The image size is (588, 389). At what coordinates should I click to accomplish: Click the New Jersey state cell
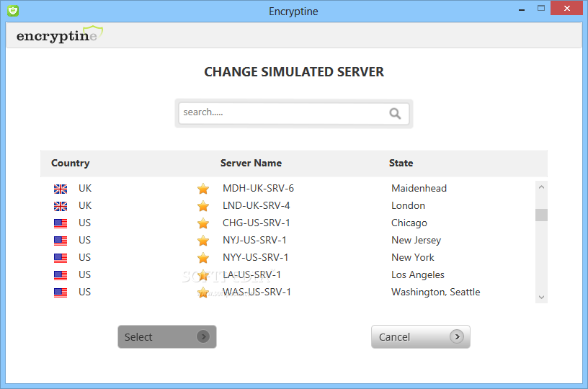point(416,240)
